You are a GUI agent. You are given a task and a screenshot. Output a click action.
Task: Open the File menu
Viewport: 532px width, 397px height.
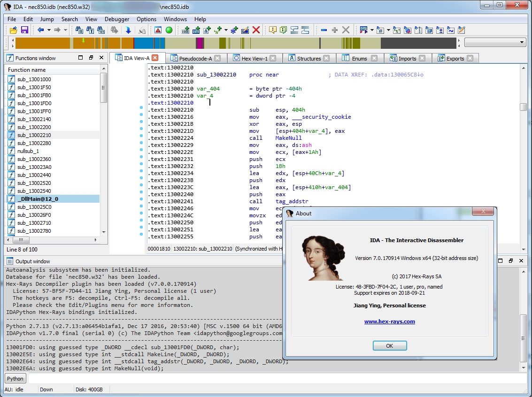(x=12, y=19)
